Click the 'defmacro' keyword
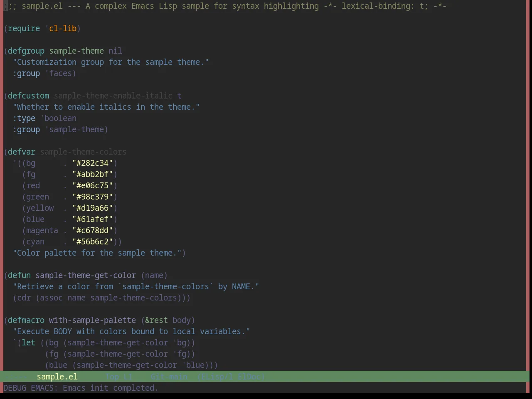The width and height of the screenshot is (532, 399). click(26, 320)
